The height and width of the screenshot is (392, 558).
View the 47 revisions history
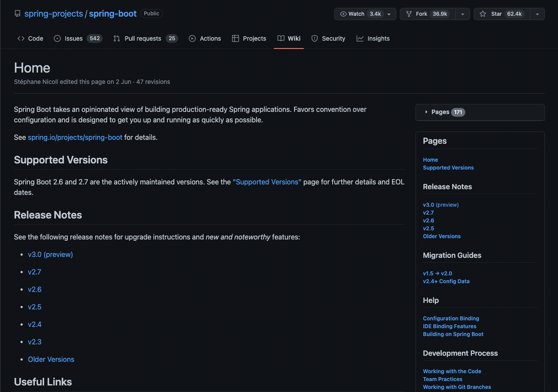[x=153, y=82]
